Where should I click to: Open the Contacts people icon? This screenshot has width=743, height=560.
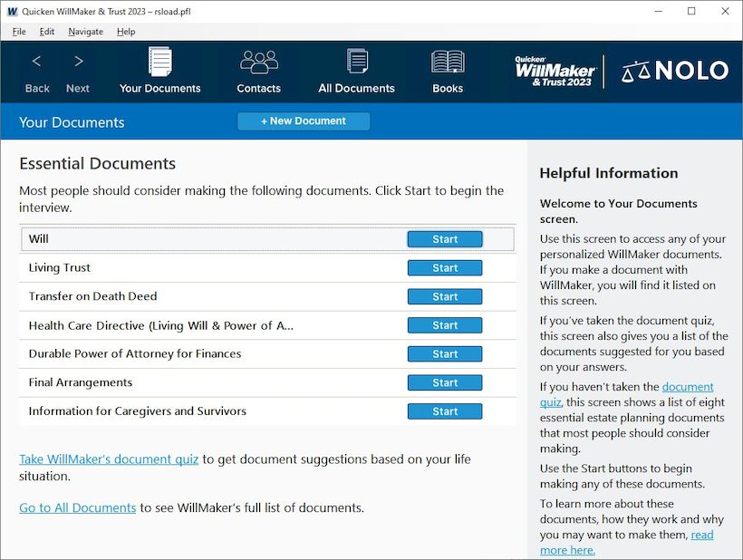259,62
